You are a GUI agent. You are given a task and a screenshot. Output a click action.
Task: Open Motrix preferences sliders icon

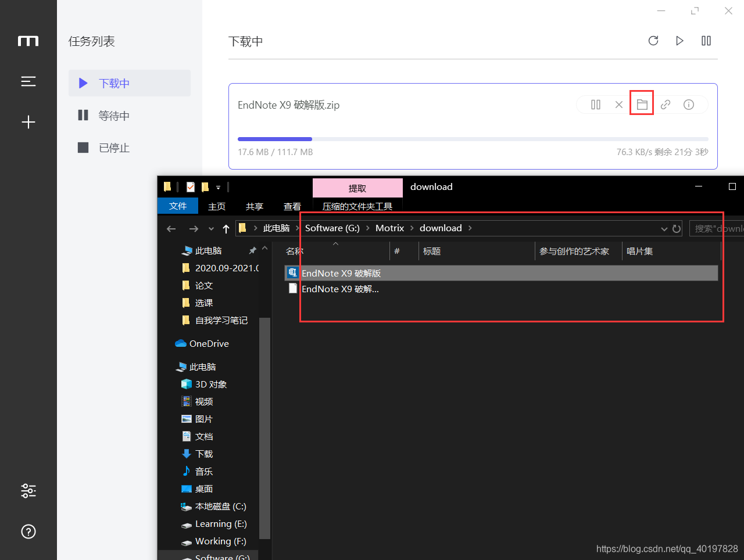click(x=28, y=491)
